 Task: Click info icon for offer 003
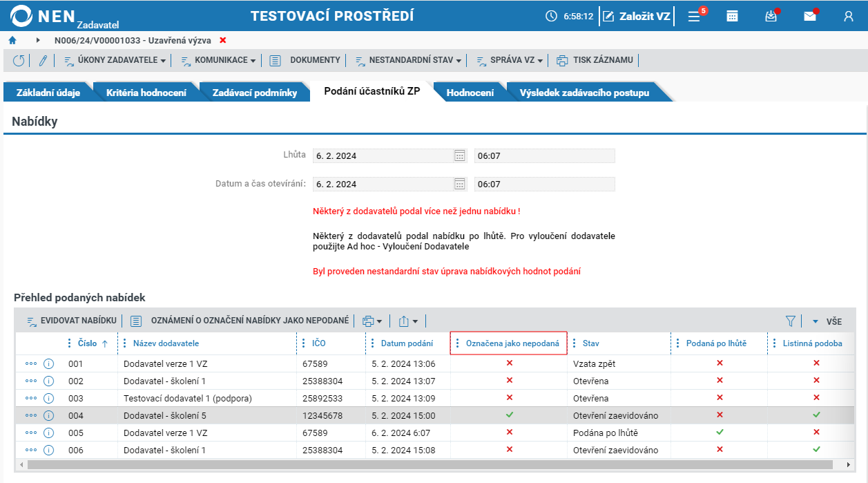click(48, 398)
